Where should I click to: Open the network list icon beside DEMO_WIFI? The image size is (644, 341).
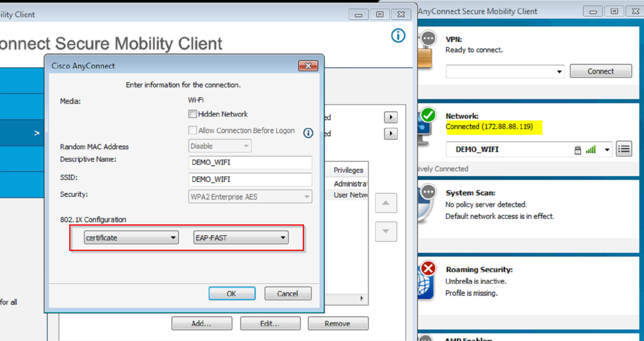point(624,149)
